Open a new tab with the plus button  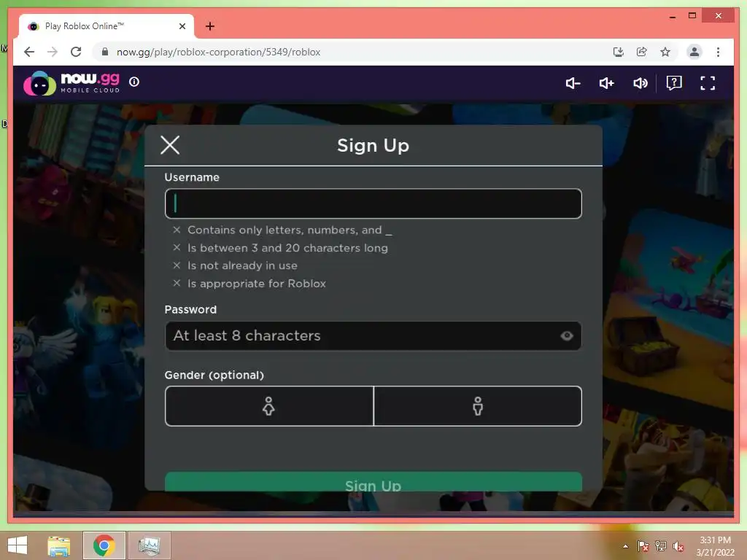coord(209,26)
